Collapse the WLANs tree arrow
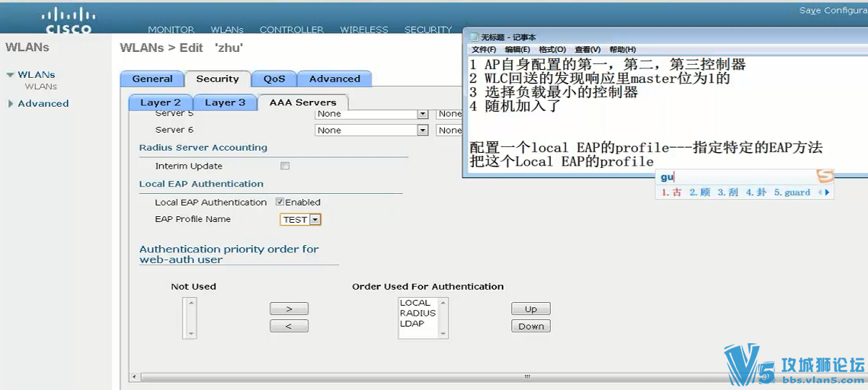The image size is (868, 390). coord(10,75)
